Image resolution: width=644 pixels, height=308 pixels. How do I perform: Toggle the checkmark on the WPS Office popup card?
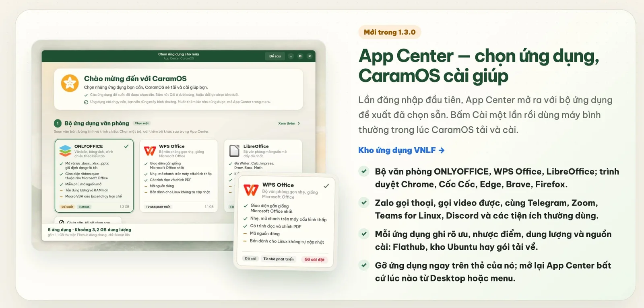tap(326, 186)
